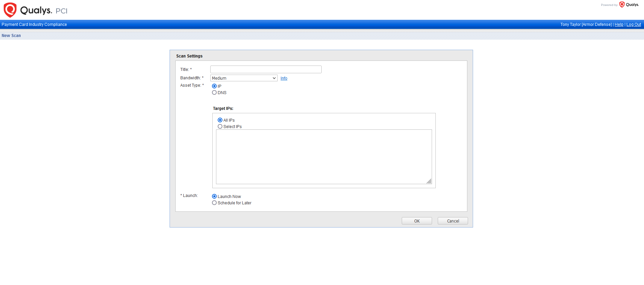Choose the Select IPs option

coord(220,127)
